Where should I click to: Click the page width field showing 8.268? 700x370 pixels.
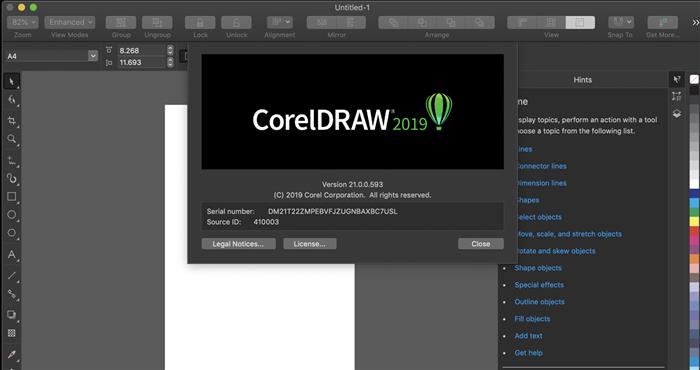click(141, 50)
